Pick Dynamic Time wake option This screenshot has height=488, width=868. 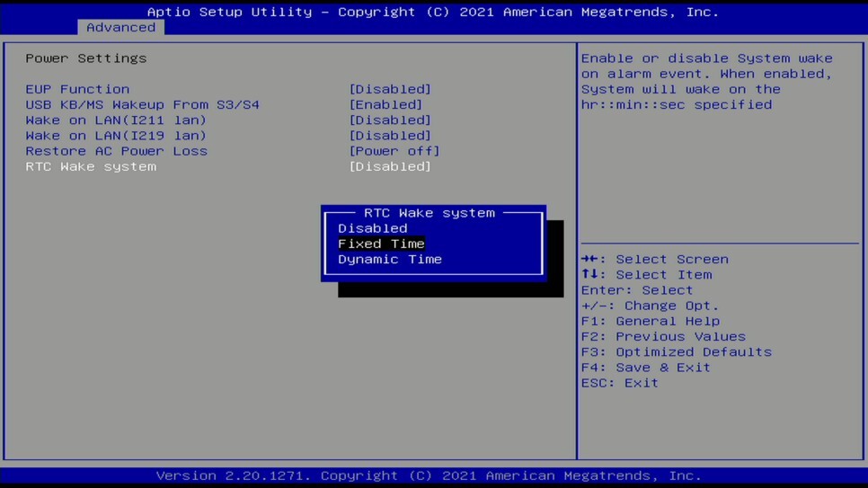coord(390,259)
